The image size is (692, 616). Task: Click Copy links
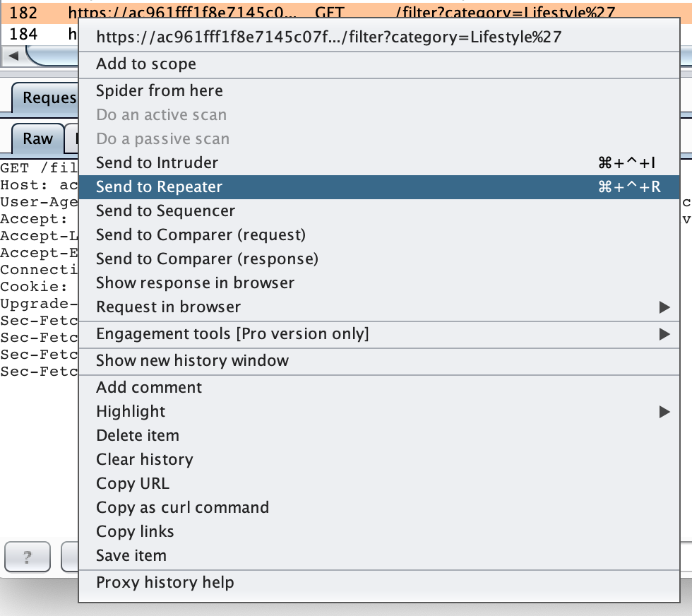(x=378, y=531)
